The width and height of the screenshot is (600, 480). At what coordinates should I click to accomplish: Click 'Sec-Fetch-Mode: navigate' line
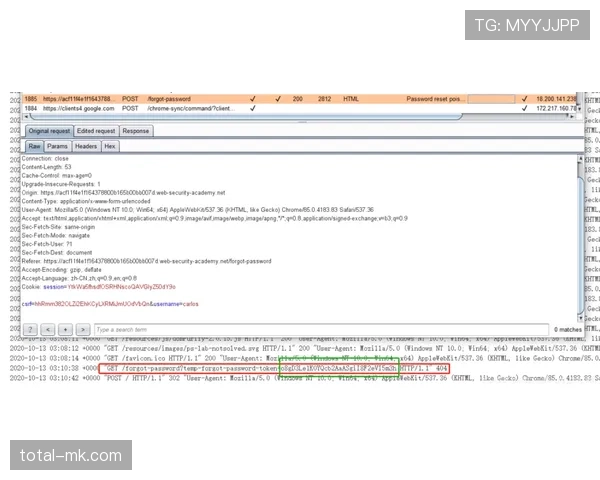tap(56, 235)
